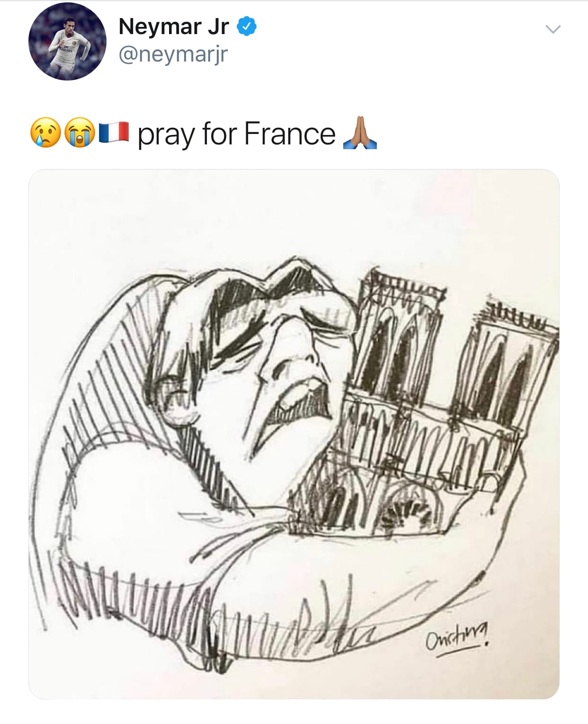
Task: Click the Neymar Jr display name
Action: (x=174, y=27)
